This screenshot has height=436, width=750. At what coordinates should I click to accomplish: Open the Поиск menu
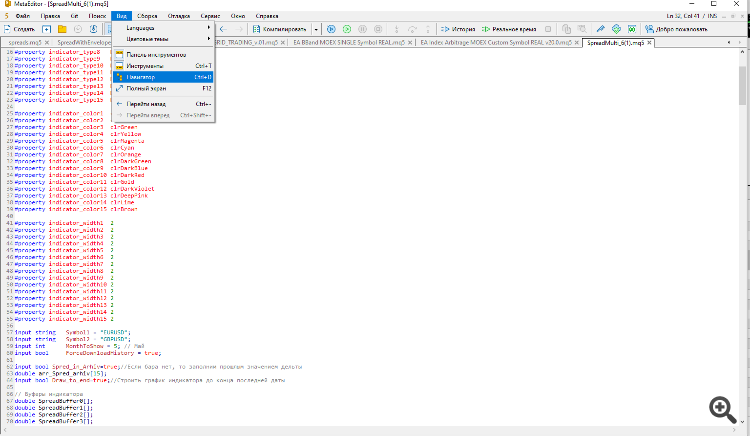97,16
